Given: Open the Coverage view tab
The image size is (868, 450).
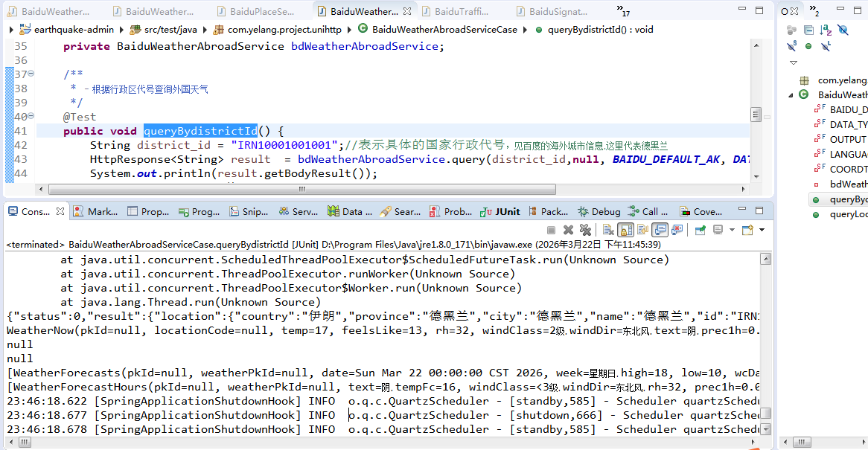Looking at the screenshot, I should (701, 211).
